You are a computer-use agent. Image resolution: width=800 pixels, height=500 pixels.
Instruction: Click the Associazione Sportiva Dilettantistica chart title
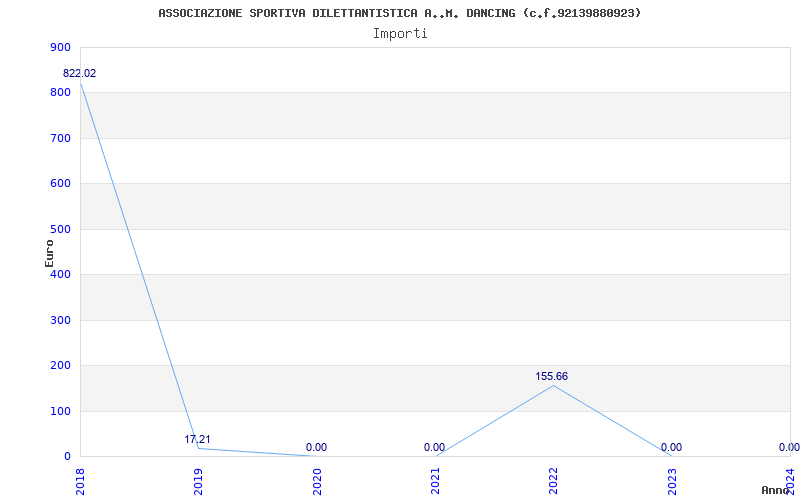(399, 13)
